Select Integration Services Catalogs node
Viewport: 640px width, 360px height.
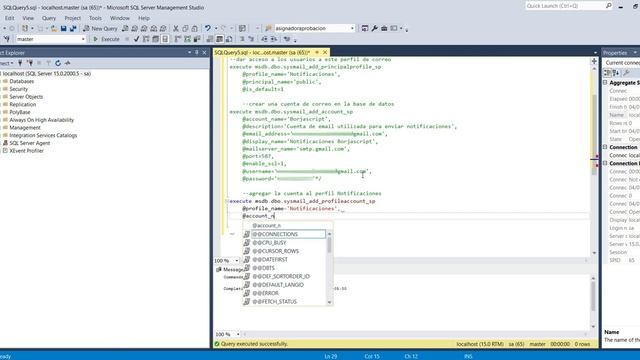(x=43, y=135)
